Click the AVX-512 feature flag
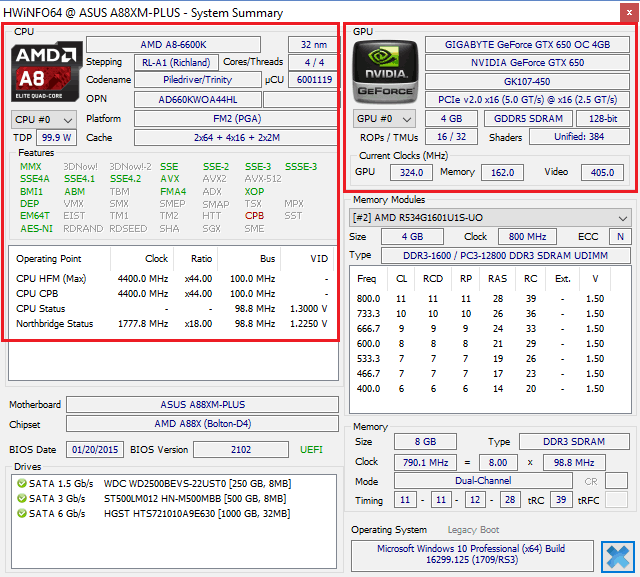The image size is (640, 577). pos(263,179)
